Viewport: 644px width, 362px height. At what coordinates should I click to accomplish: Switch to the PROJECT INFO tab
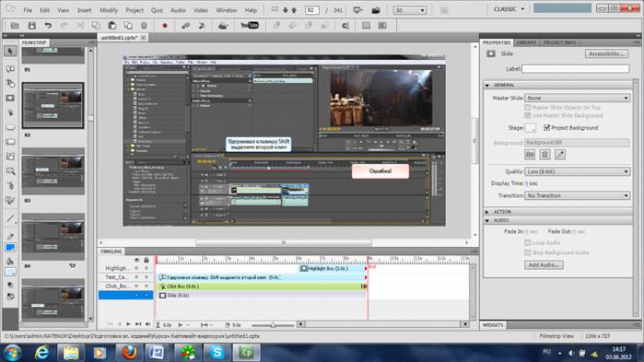point(559,42)
